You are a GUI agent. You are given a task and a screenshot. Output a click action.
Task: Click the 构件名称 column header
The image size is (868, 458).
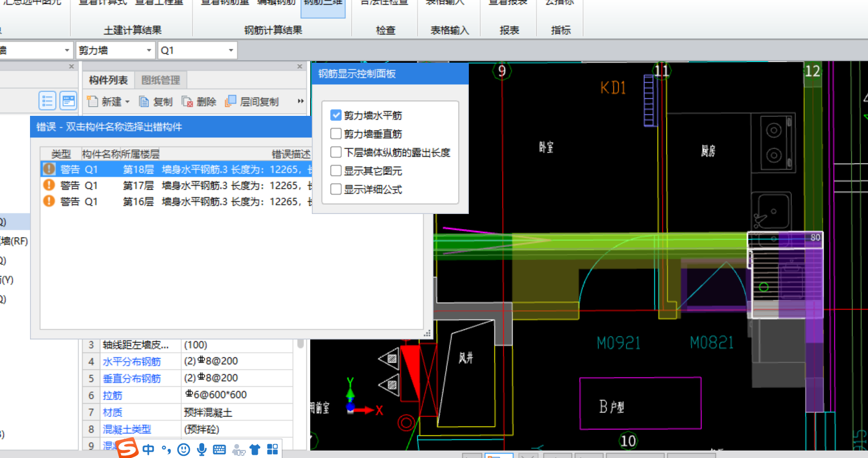[101, 154]
